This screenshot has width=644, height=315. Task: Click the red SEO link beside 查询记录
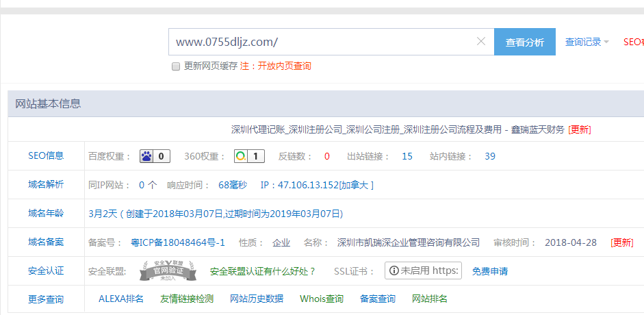(x=633, y=42)
